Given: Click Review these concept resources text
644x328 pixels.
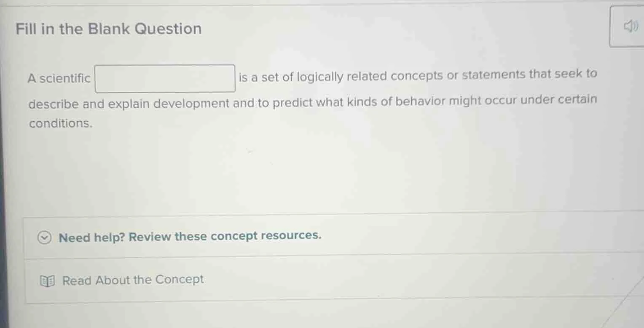Looking at the screenshot, I should coord(190,237).
